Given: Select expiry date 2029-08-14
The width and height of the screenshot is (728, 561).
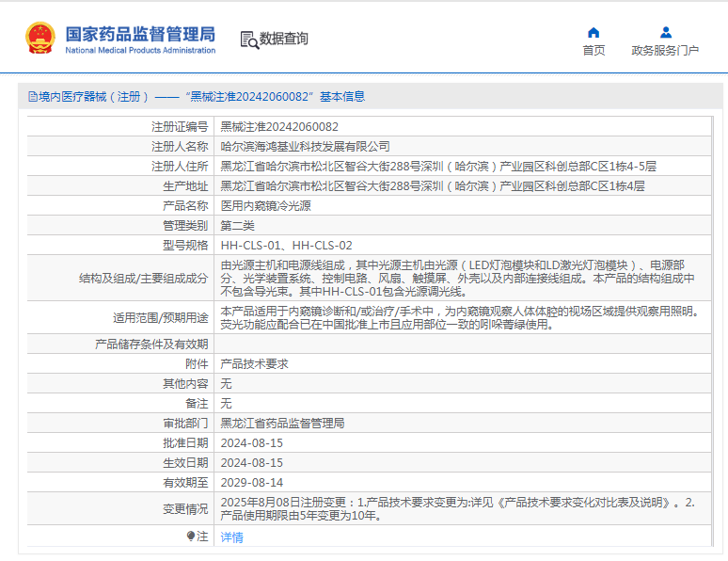Looking at the screenshot, I should 251,482.
